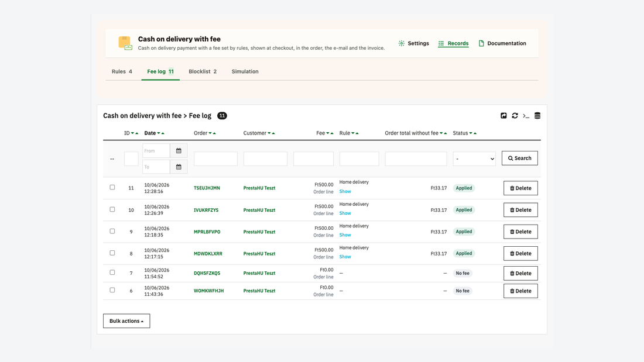Sort Order total without fee descending
644x362 pixels.
tap(441, 133)
